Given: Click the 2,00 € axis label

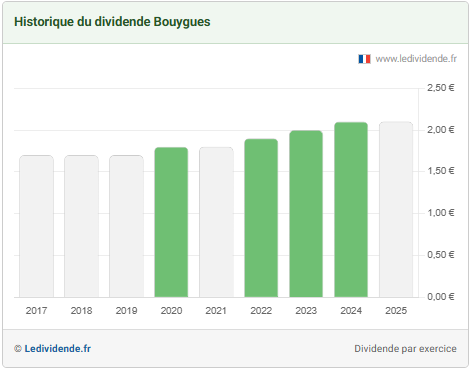Looking at the screenshot, I should click(x=441, y=130).
